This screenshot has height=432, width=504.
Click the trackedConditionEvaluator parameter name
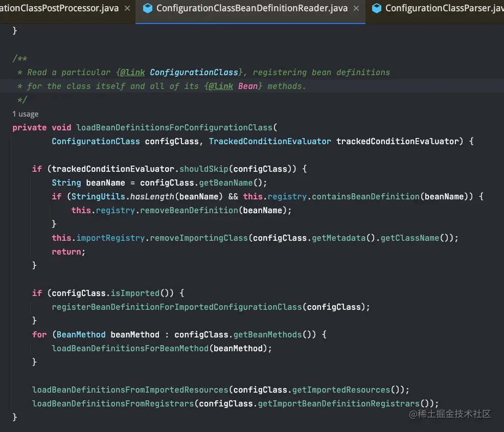(x=397, y=142)
